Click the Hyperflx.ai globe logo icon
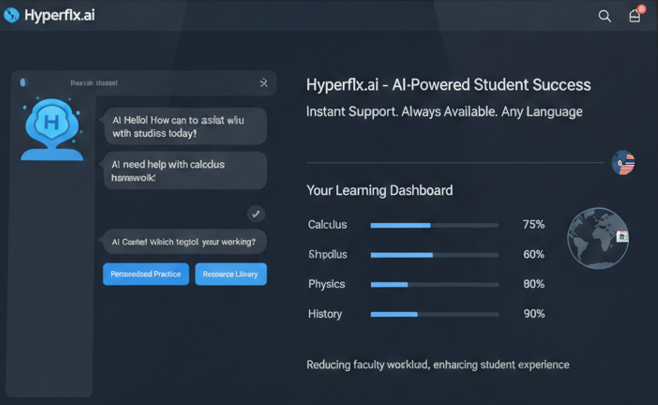Image resolution: width=658 pixels, height=405 pixels. pyautogui.click(x=11, y=15)
